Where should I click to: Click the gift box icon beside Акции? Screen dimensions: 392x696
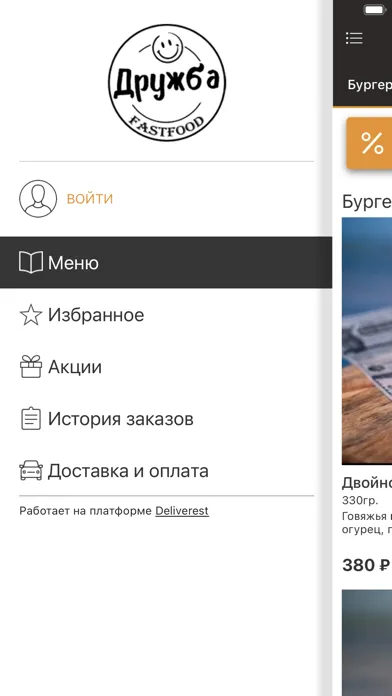(31, 367)
